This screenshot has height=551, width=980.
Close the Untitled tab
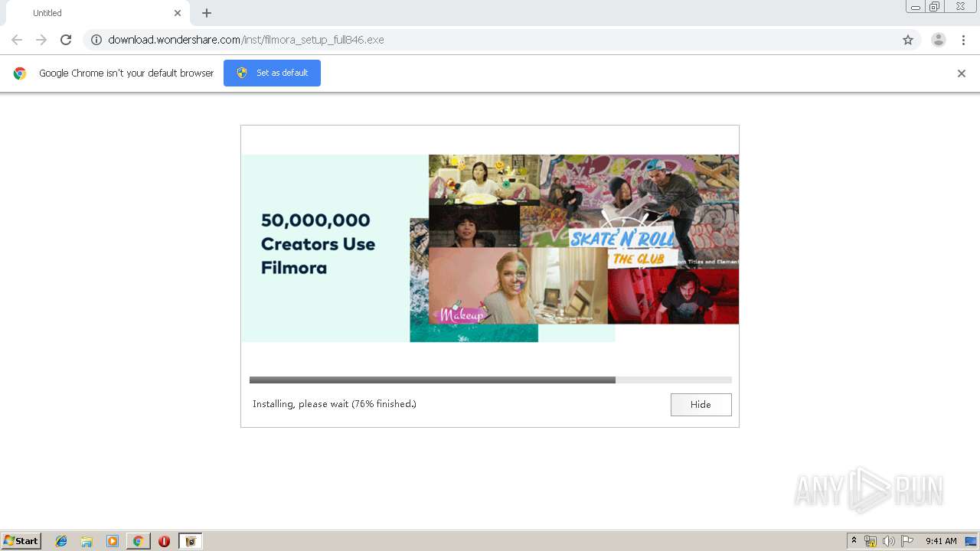[178, 13]
